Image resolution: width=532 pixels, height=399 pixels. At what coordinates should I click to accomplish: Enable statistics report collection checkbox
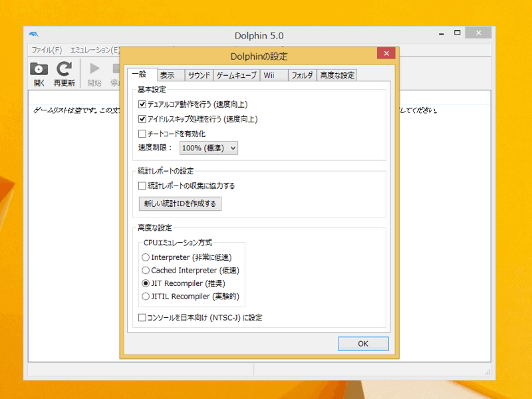(x=142, y=186)
